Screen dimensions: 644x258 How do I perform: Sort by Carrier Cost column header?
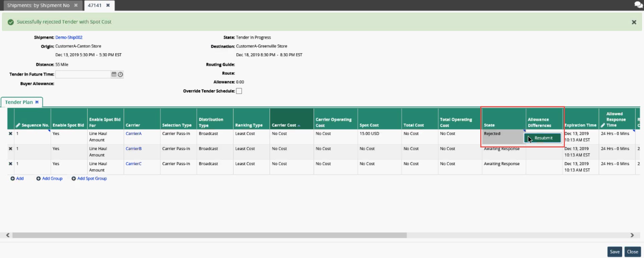click(x=284, y=125)
